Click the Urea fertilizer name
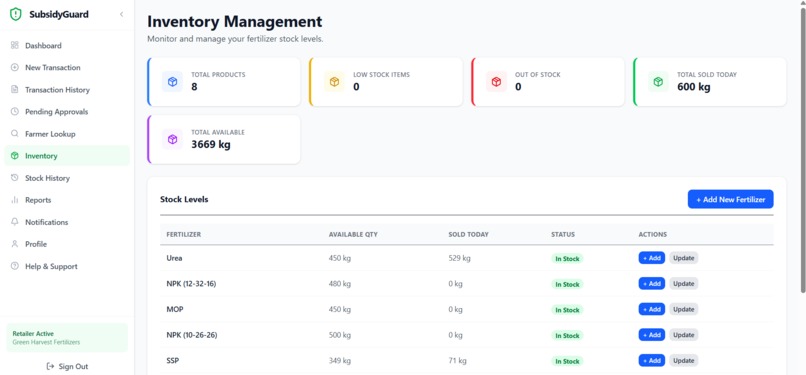 click(x=174, y=258)
